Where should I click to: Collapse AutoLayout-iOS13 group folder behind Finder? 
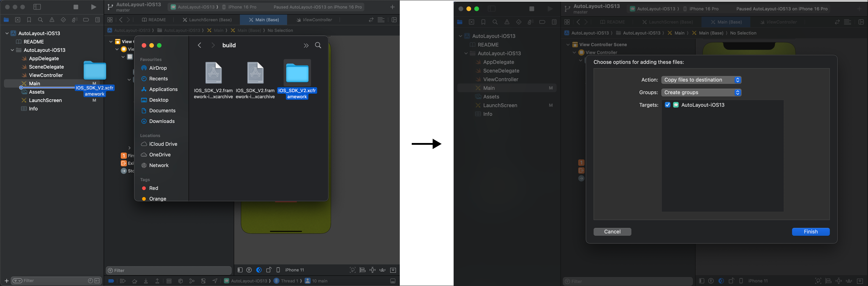pos(12,50)
